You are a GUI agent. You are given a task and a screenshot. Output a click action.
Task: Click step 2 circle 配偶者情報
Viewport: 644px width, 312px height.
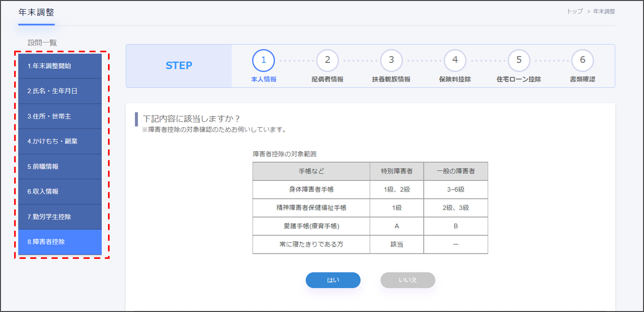click(327, 60)
